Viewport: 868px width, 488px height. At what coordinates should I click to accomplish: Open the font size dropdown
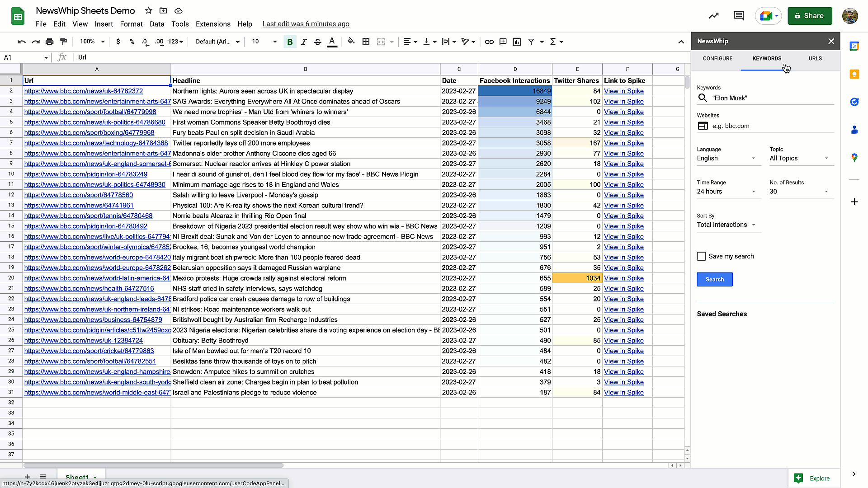[264, 42]
